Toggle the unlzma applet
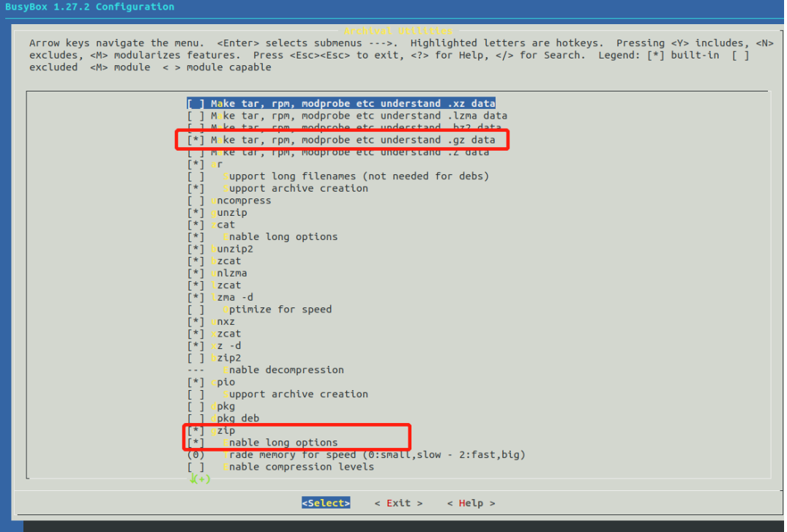The height and width of the screenshot is (532, 787). click(217, 273)
